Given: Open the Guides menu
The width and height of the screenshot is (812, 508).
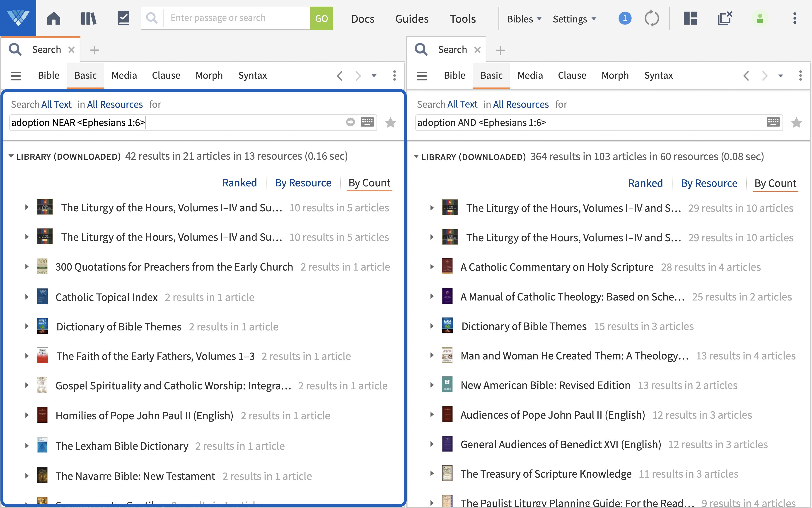Looking at the screenshot, I should pyautogui.click(x=412, y=19).
